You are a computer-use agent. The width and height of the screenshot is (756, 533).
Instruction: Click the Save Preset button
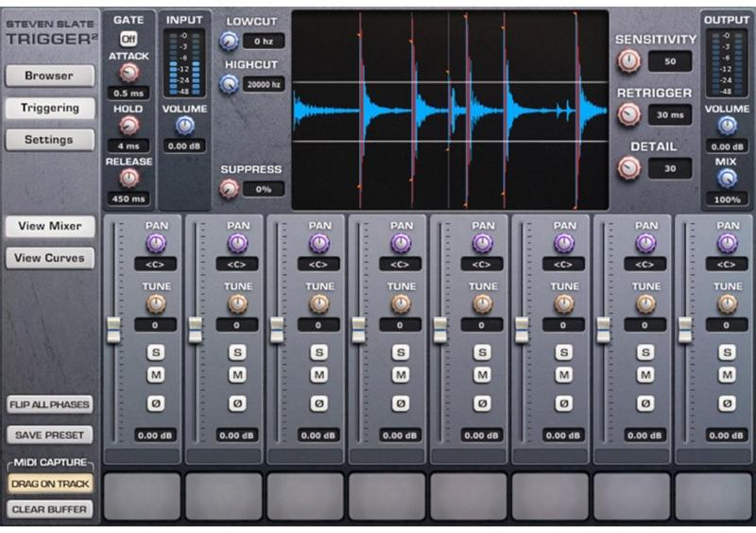50,435
